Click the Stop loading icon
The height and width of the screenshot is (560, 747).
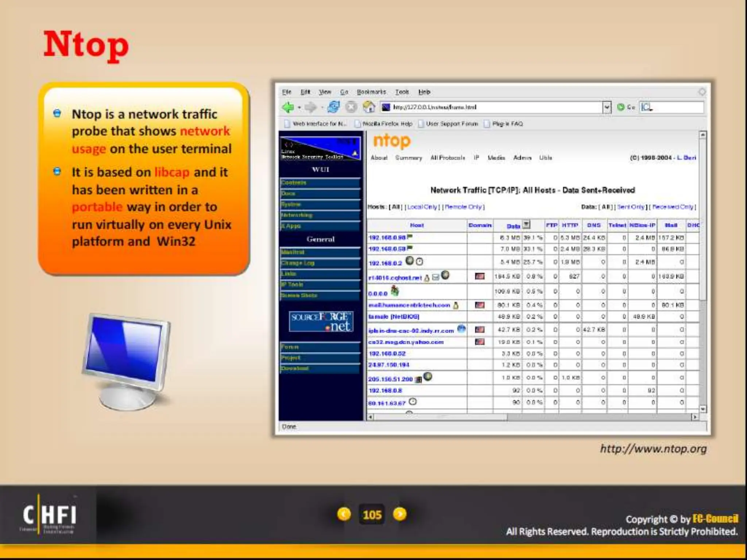click(351, 107)
